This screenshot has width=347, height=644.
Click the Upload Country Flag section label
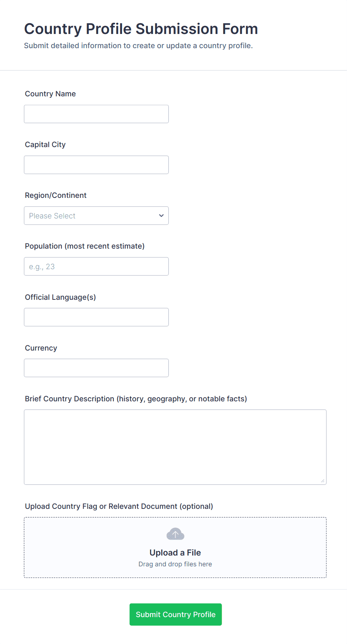pyautogui.click(x=119, y=506)
